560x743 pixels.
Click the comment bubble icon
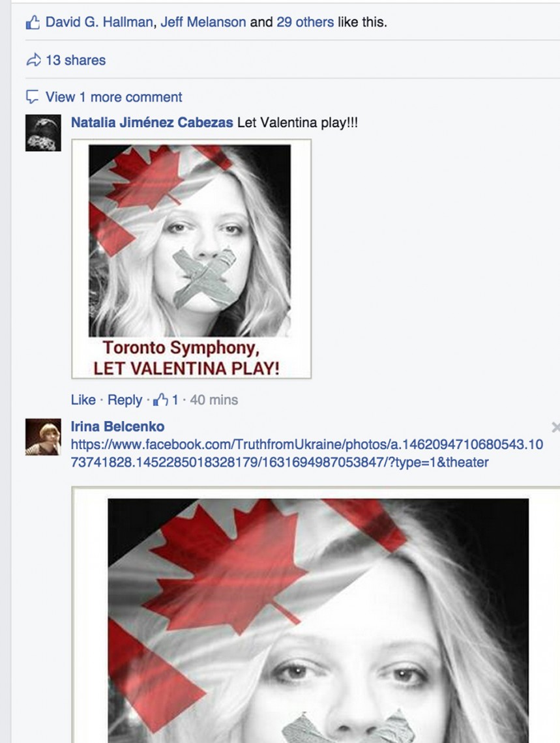32,97
